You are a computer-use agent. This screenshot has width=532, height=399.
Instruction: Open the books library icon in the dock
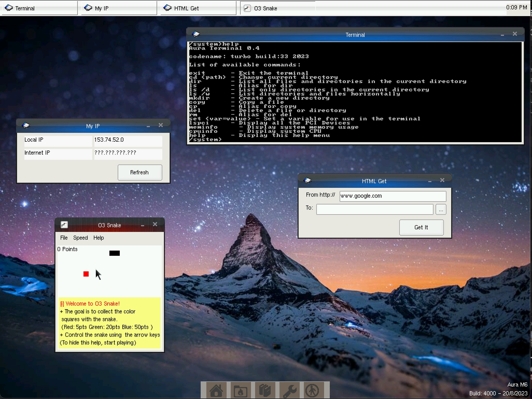(265, 390)
